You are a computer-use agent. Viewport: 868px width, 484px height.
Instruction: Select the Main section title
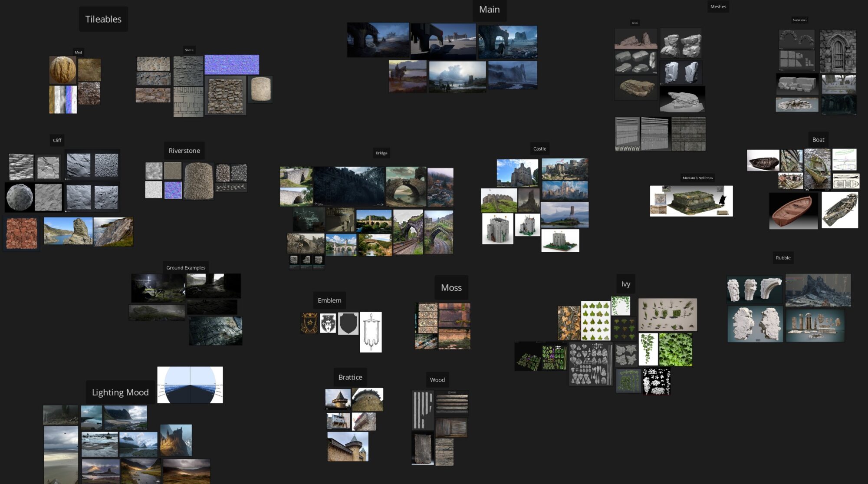(489, 10)
